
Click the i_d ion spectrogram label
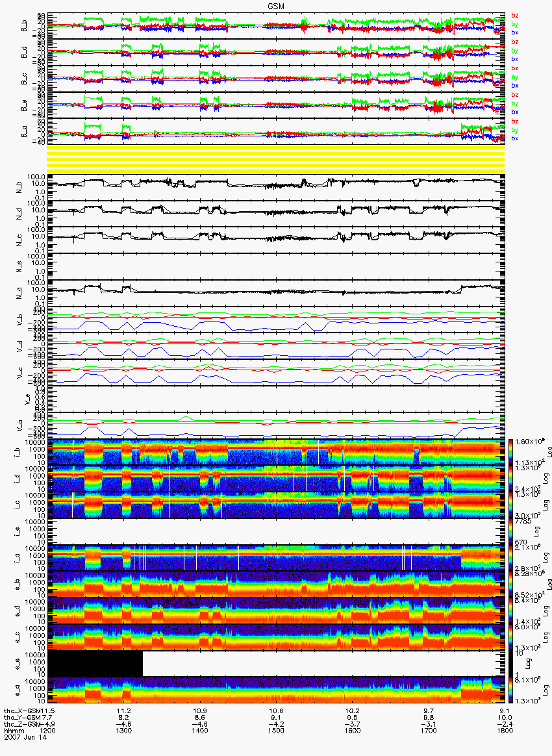click(18, 478)
